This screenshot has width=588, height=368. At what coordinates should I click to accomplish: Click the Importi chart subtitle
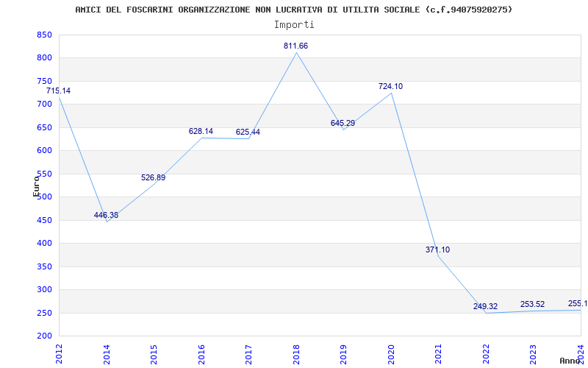(x=294, y=25)
